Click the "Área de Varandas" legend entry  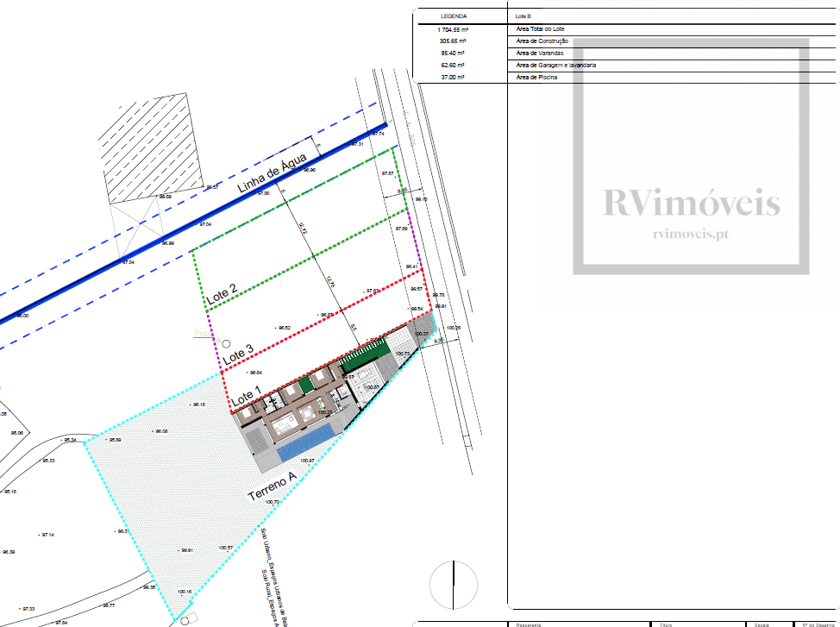[x=539, y=53]
